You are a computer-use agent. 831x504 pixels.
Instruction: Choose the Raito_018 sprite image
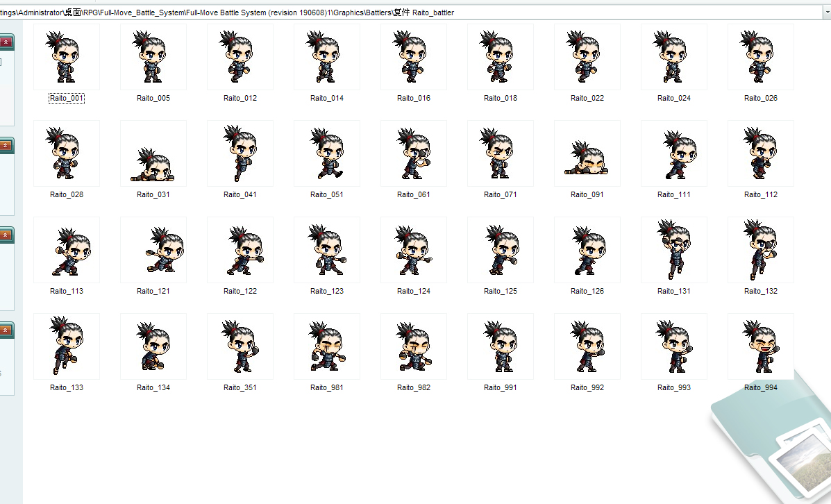click(x=501, y=57)
